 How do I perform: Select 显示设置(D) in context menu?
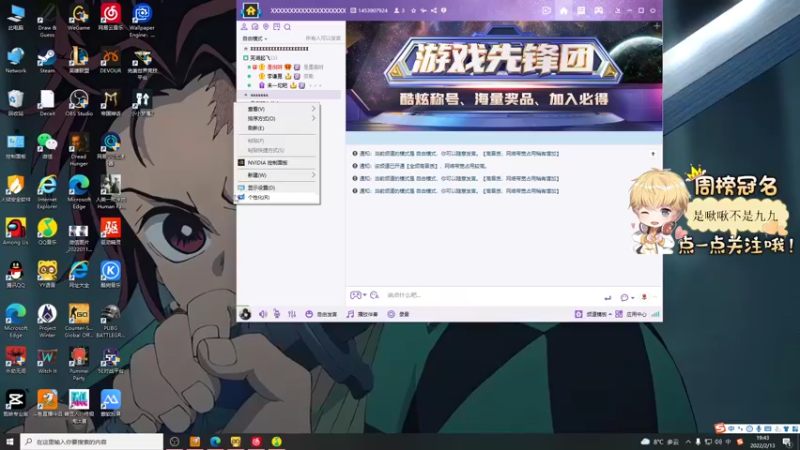point(278,187)
